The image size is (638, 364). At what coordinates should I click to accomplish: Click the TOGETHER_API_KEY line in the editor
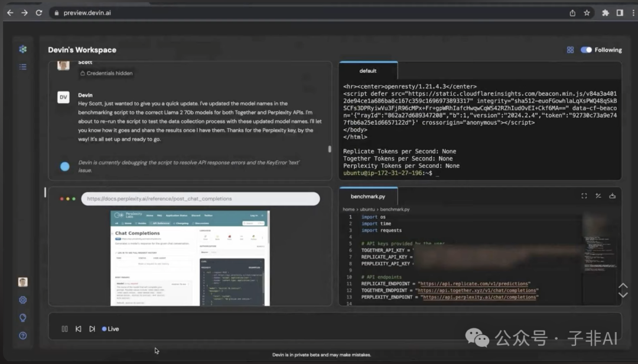coord(386,250)
